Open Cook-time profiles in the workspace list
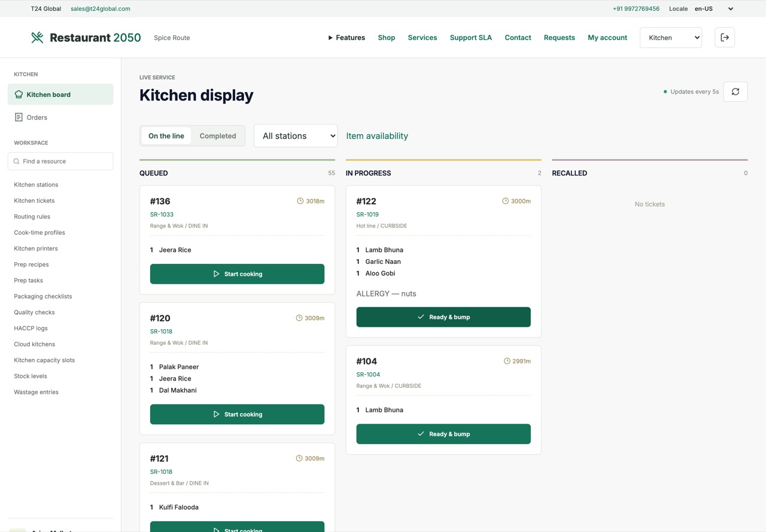This screenshot has height=532, width=766. (39, 233)
